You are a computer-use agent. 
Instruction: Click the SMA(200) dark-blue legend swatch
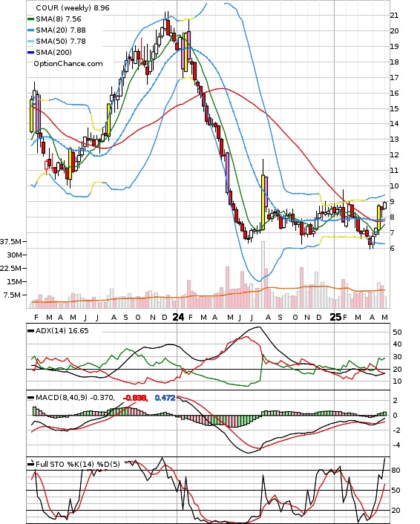30,52
